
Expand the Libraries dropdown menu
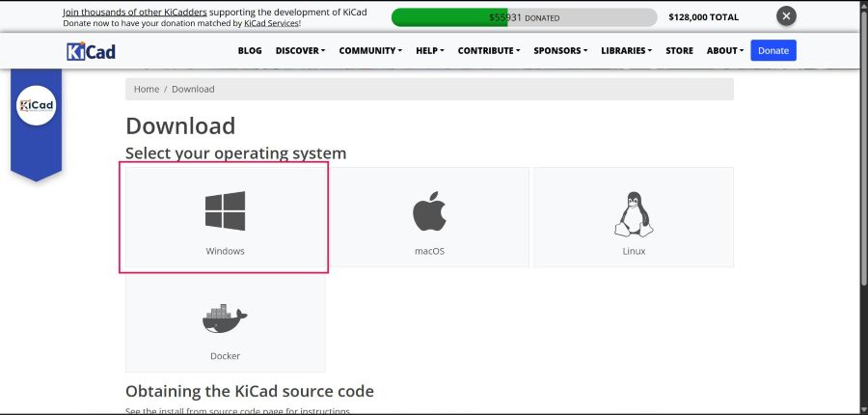(x=626, y=50)
